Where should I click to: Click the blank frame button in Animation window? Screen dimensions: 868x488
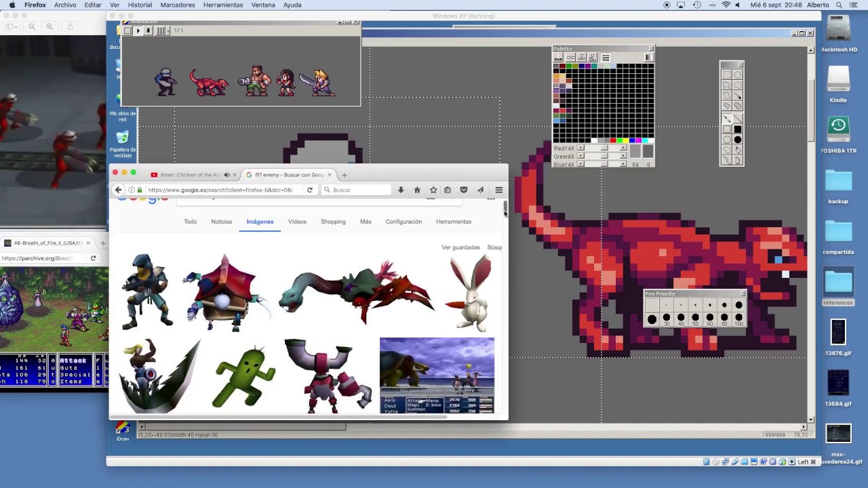[x=127, y=30]
